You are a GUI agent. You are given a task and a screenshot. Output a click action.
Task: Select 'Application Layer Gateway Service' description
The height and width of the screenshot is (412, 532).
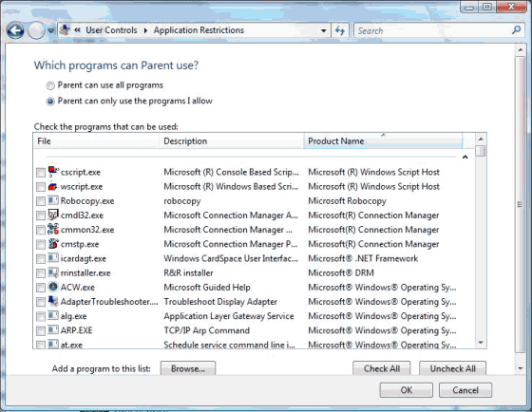[229, 316]
